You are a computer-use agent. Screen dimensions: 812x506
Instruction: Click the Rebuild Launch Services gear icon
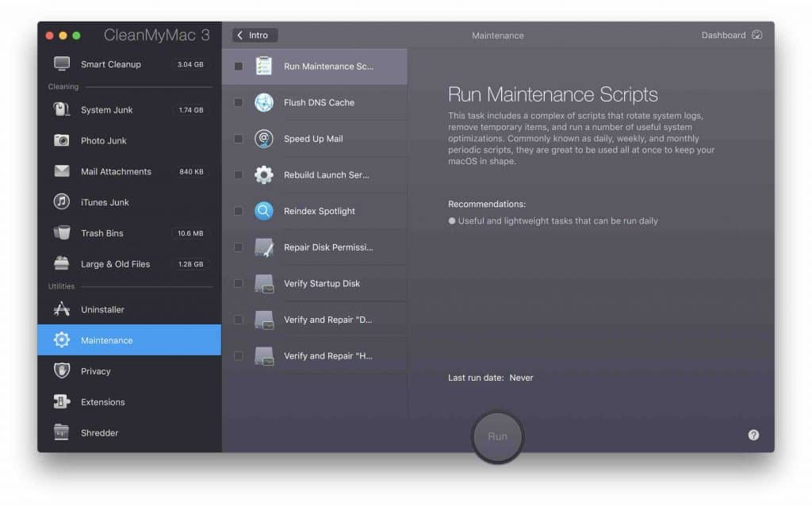264,174
